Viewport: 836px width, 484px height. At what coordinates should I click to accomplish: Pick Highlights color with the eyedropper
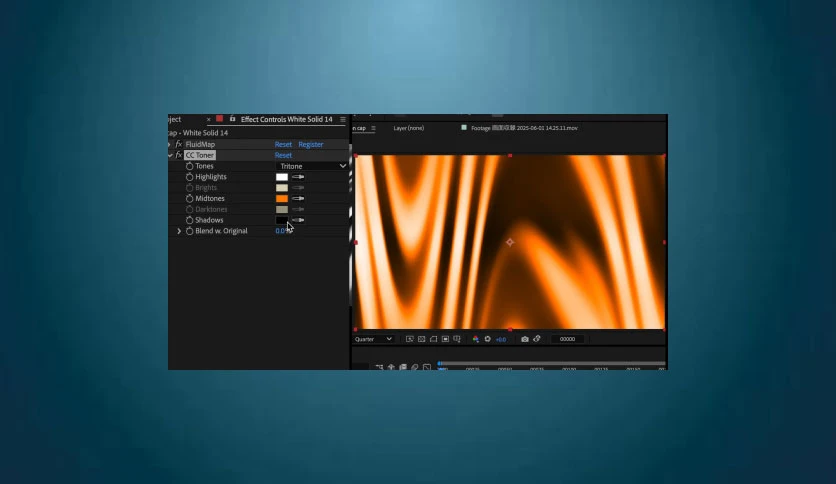[298, 177]
